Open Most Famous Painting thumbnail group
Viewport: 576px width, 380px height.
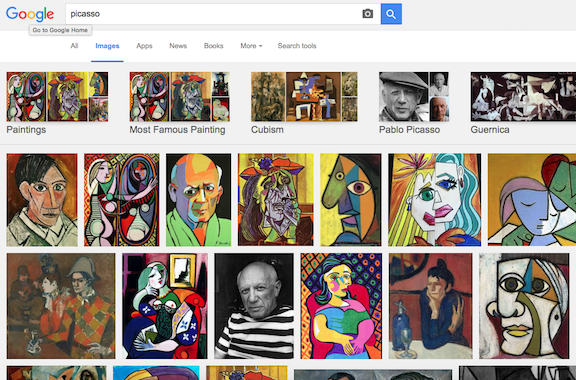click(180, 97)
